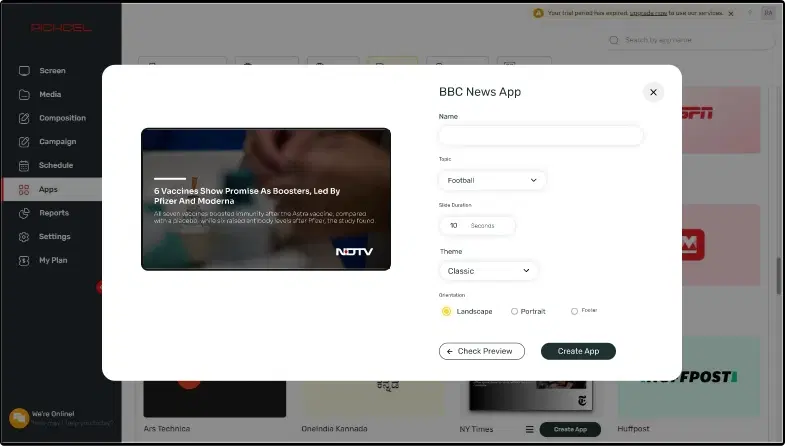Click the Apps grid icon
Viewport: 785px width, 446px height.
24,189
